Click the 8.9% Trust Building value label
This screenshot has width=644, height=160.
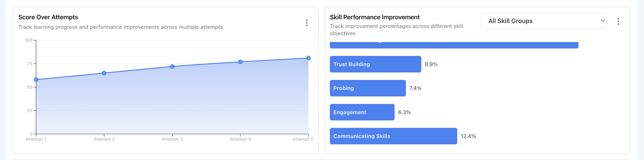431,64
